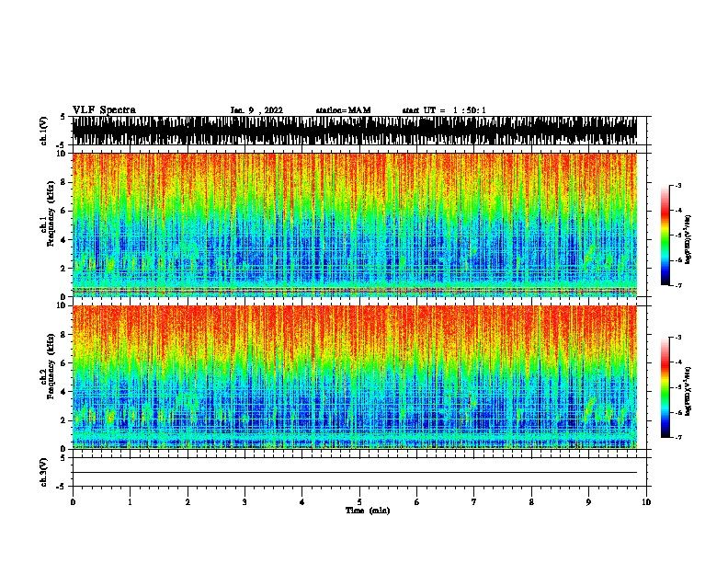Click the "-3" label on ch.2 color bar
The width and height of the screenshot is (728, 563).
(x=677, y=338)
